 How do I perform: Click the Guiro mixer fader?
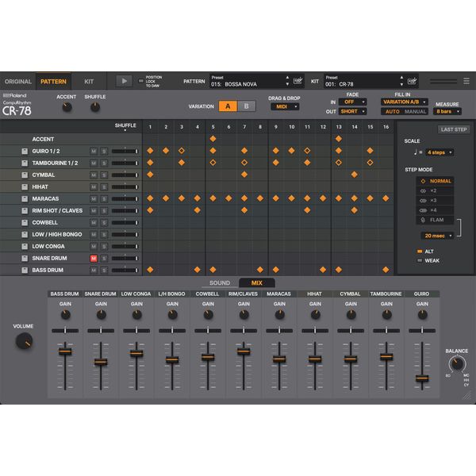[x=422, y=378]
